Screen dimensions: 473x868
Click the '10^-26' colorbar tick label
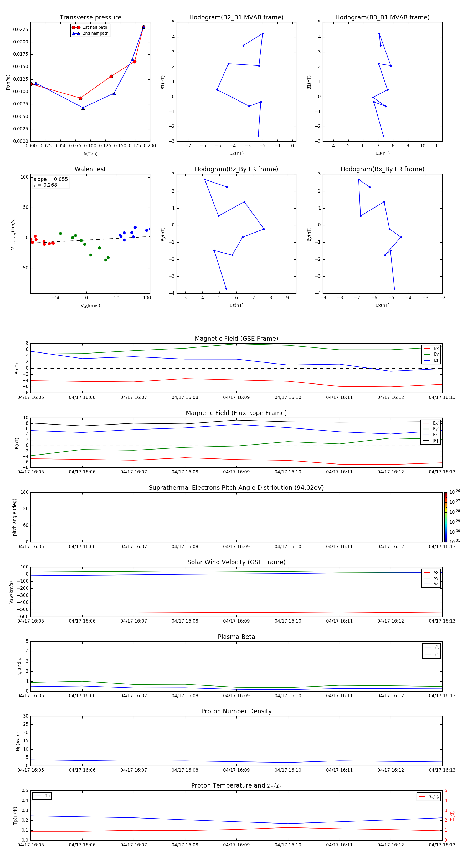tap(455, 492)
